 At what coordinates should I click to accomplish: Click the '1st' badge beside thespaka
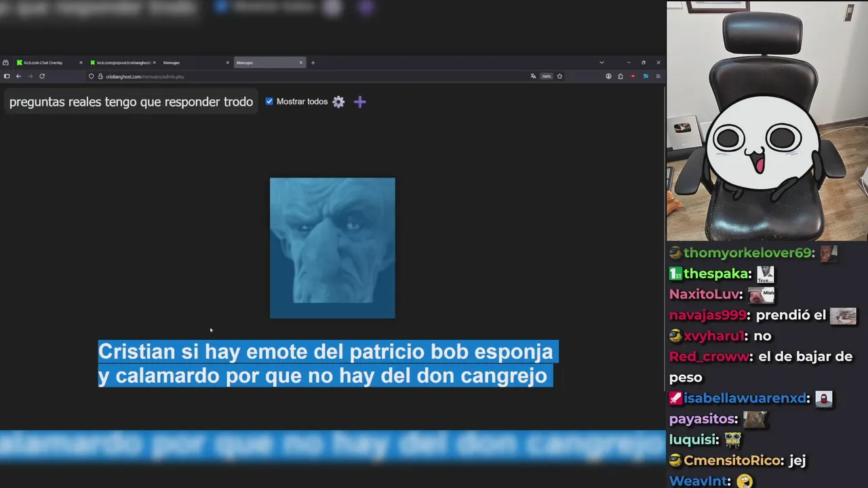(x=675, y=274)
